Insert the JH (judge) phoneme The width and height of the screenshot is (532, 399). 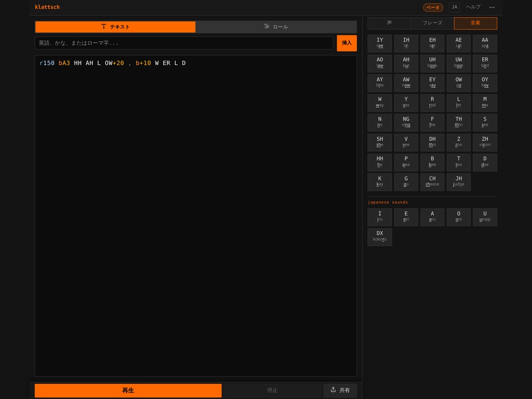458,182
